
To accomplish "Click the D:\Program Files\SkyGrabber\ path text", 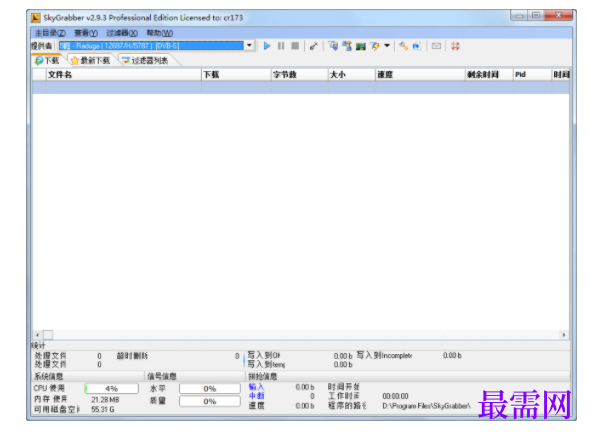I will click(x=426, y=406).
